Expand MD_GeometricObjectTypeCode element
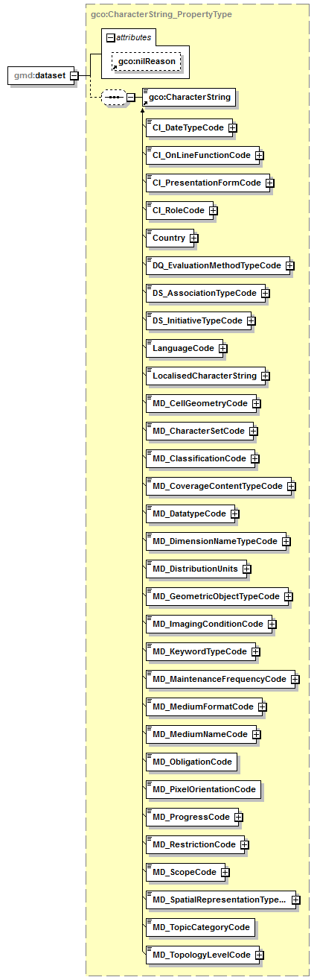The image size is (317, 980). 289,596
